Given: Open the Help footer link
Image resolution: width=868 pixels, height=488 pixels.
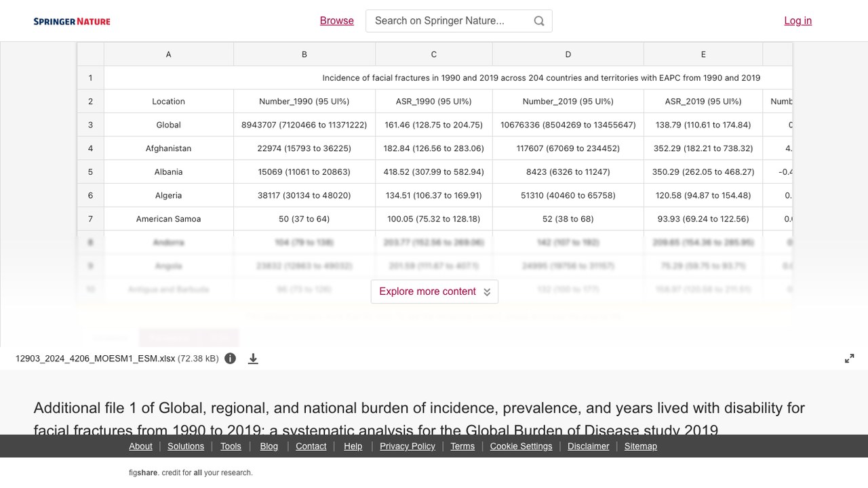Looking at the screenshot, I should coord(353,446).
